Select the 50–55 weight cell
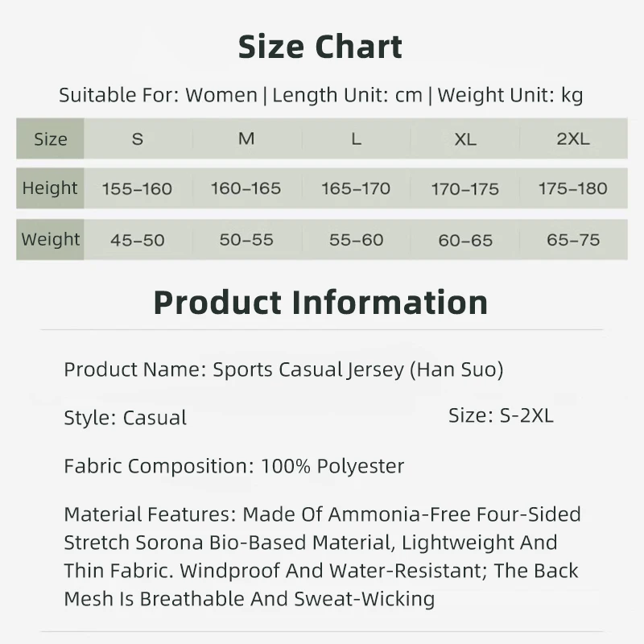 (246, 240)
